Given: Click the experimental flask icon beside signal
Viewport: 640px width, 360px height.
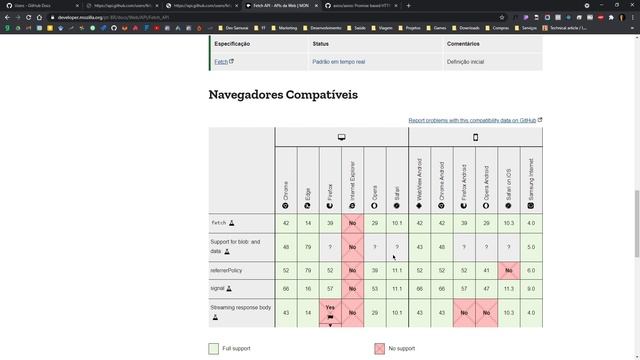Looking at the screenshot, I should pos(229,289).
